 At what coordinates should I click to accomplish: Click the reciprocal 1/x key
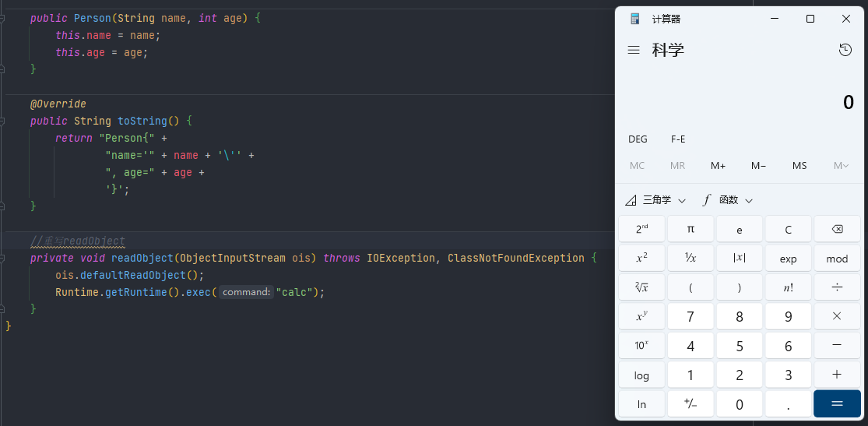coord(691,258)
